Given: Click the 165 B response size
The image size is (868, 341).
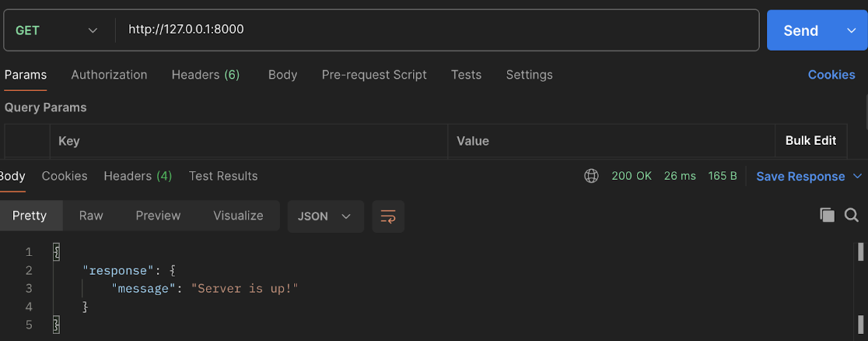Looking at the screenshot, I should tap(723, 176).
